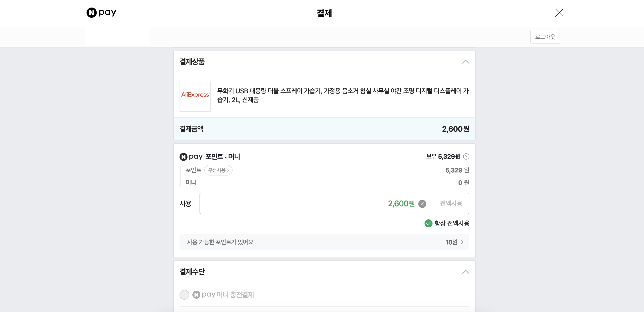Viewport: 644px width, 312px height.
Task: Clear the entered 2,600원 usage amount
Action: click(423, 204)
